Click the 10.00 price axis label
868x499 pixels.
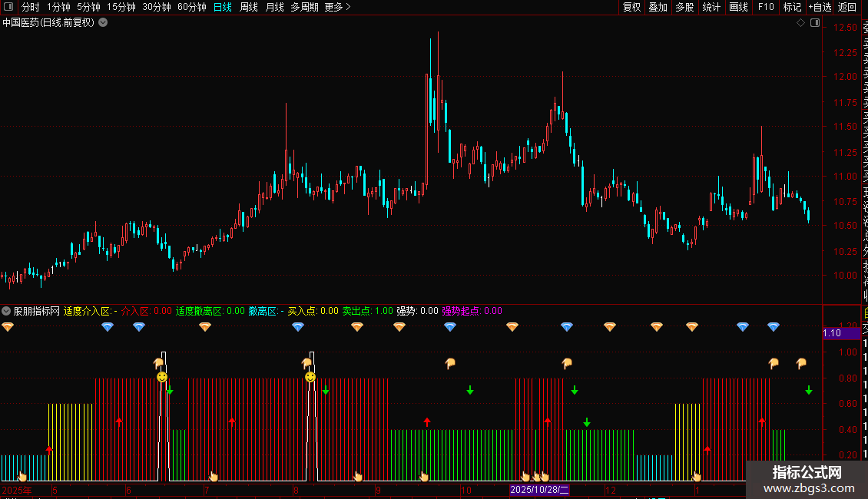click(x=845, y=276)
